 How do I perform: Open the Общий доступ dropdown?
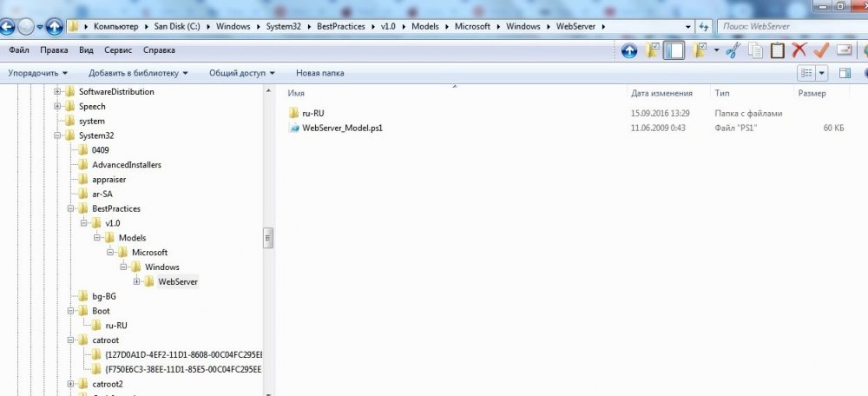pos(242,73)
